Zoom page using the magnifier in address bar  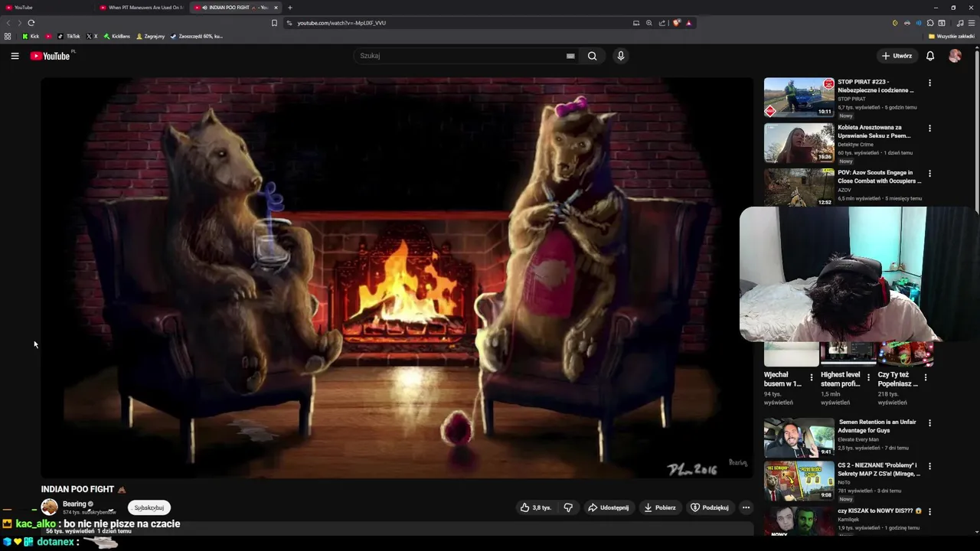tap(649, 23)
